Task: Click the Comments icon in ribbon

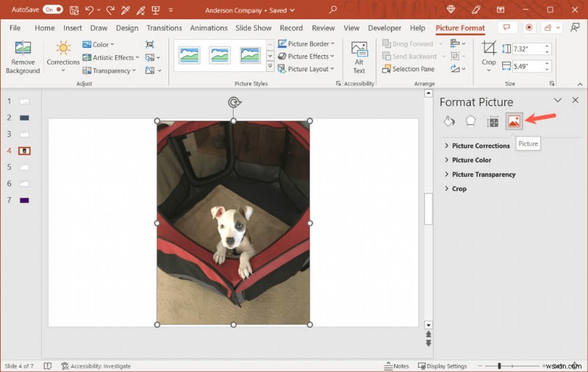Action: (506, 28)
